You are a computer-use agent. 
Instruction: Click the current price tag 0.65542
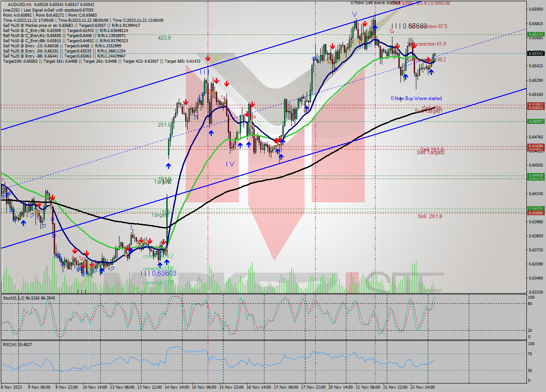(536, 53)
